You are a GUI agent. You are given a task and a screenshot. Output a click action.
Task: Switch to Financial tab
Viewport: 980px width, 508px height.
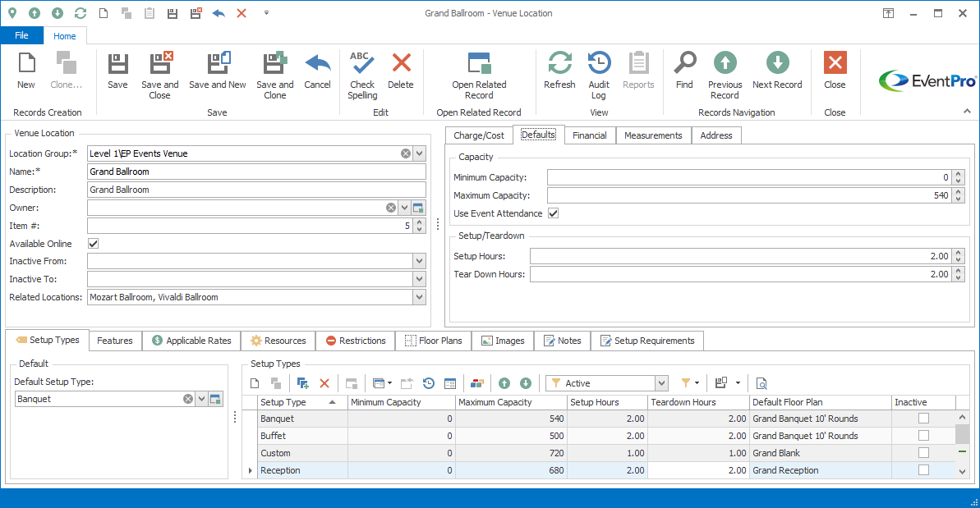coord(589,135)
